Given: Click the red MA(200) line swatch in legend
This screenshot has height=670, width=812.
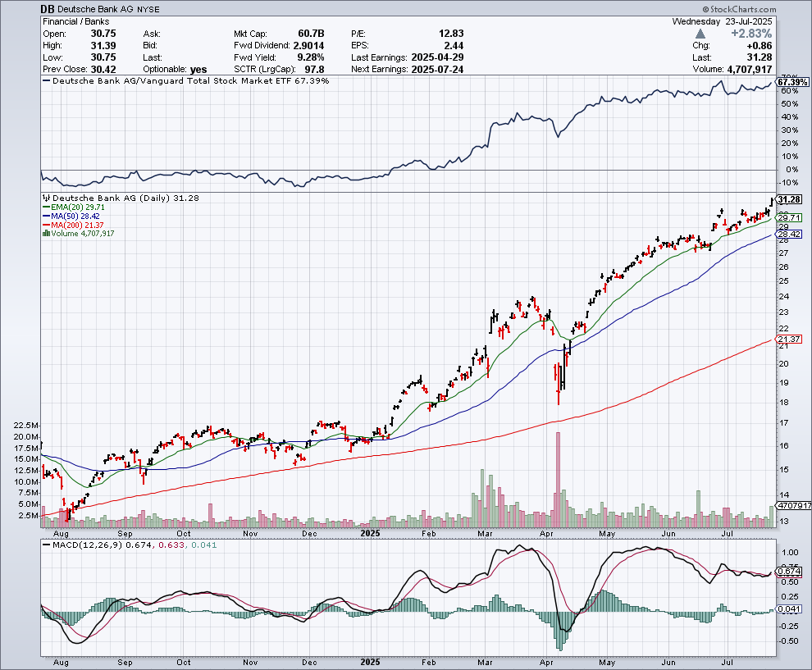Looking at the screenshot, I should coord(46,225).
